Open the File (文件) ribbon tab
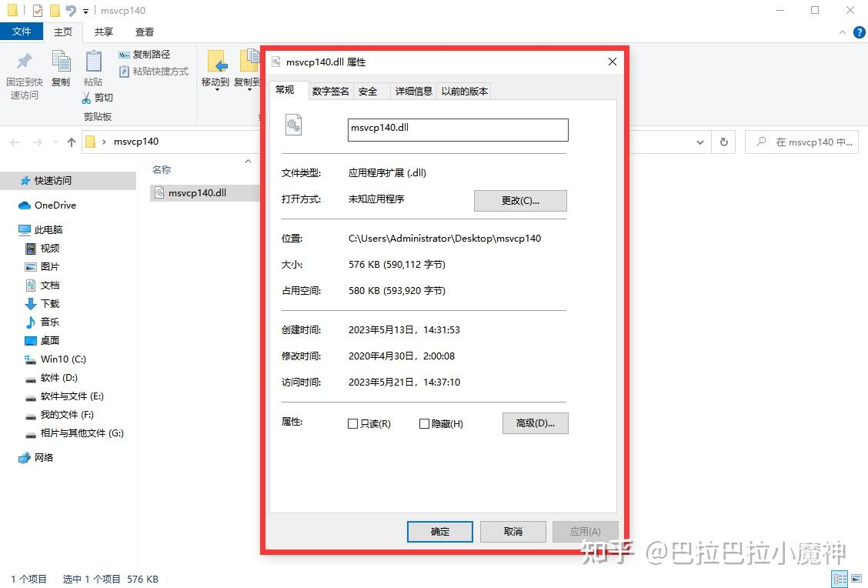 (x=22, y=32)
